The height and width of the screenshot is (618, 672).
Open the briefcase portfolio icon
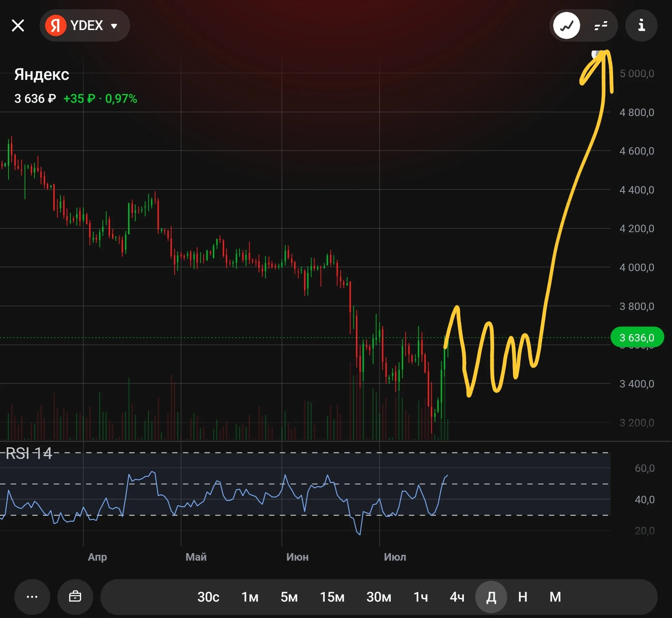point(75,597)
